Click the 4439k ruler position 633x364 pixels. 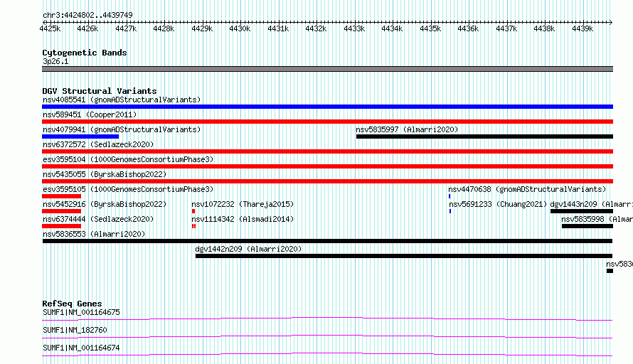pyautogui.click(x=582, y=28)
